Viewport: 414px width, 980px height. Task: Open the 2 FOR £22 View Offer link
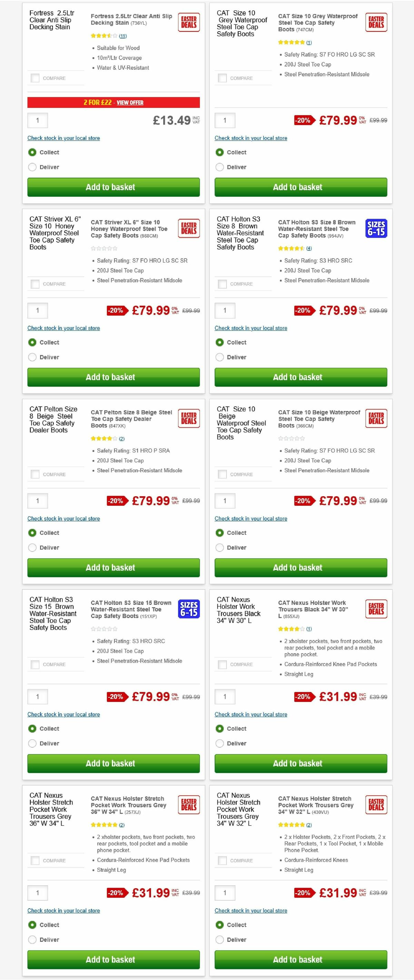click(x=131, y=103)
